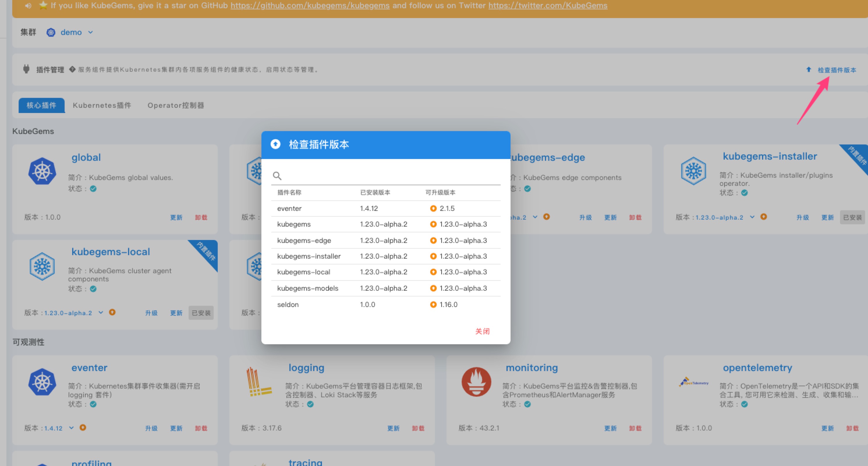Click the plug icon beside 插件管理
This screenshot has width=868, height=466.
(26, 69)
